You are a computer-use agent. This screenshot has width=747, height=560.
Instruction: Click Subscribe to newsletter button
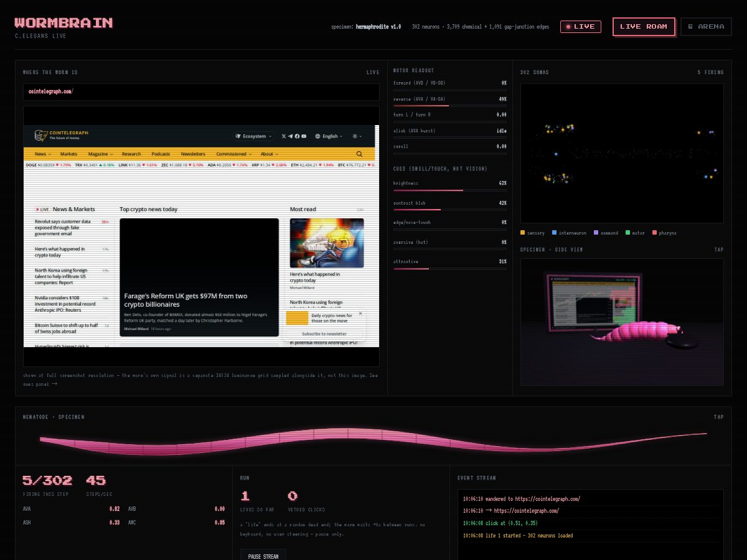pyautogui.click(x=324, y=334)
